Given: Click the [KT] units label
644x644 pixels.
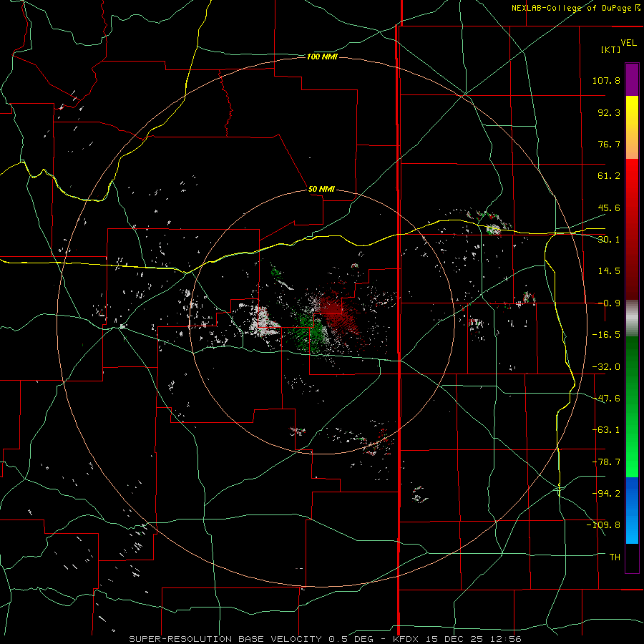Looking at the screenshot, I should (x=611, y=49).
